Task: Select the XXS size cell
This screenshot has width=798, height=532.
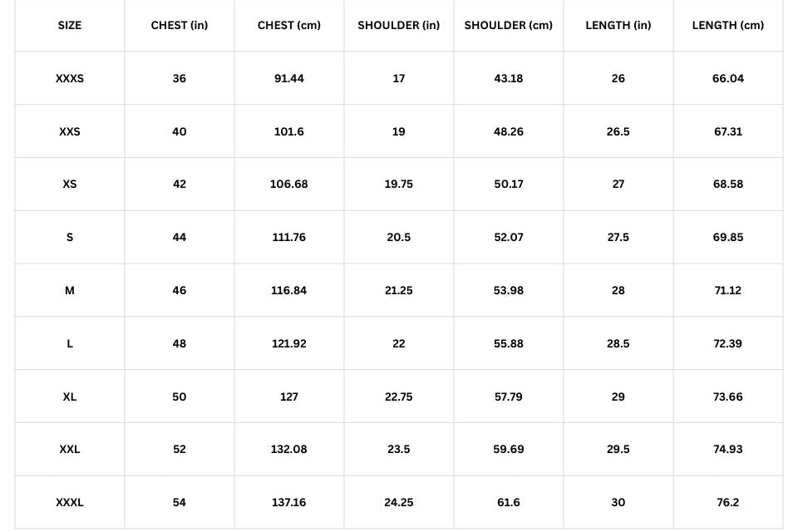Action: [70, 131]
